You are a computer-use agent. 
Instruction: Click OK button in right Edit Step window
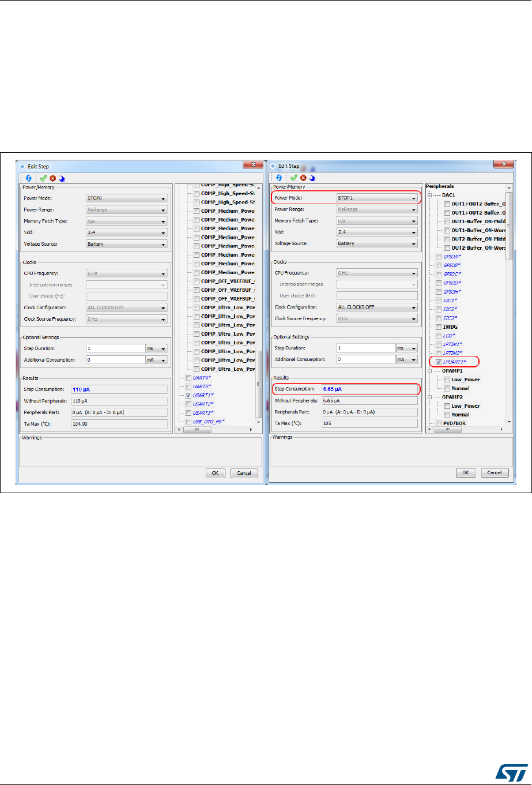click(466, 472)
